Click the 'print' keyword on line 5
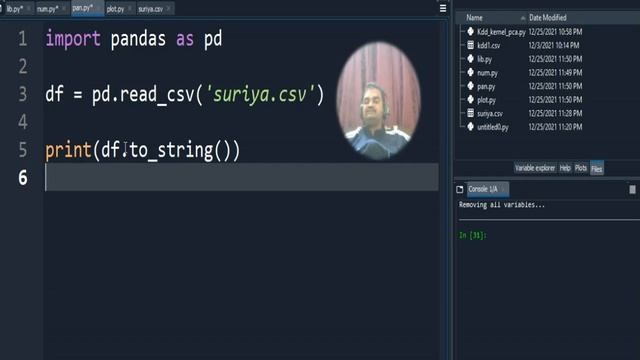Screen dimensions: 640x360 tap(68, 151)
